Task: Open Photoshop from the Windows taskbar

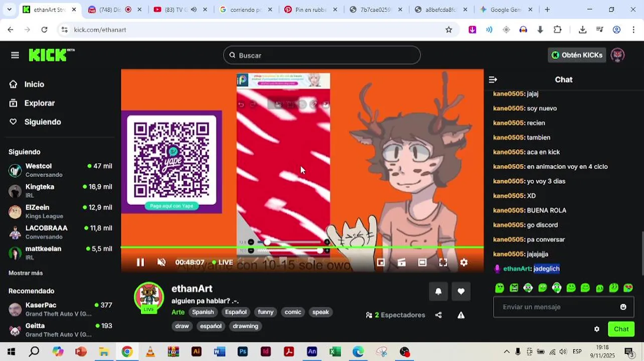Action: point(243,352)
